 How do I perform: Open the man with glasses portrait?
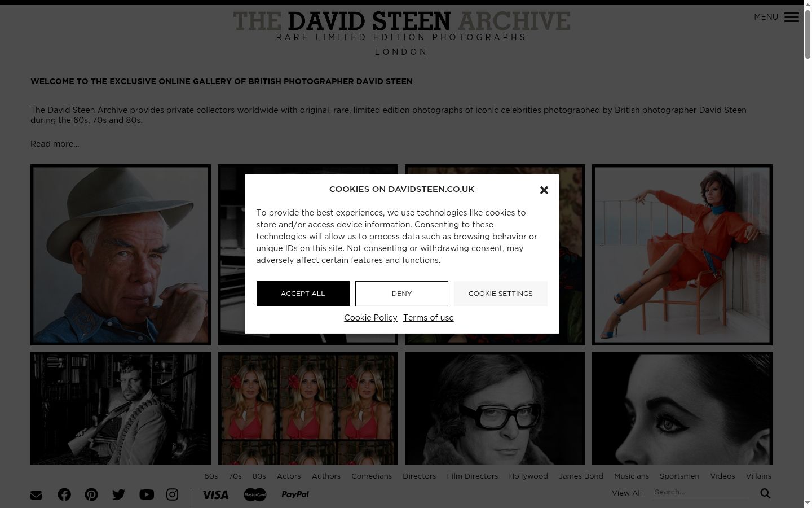click(x=495, y=409)
